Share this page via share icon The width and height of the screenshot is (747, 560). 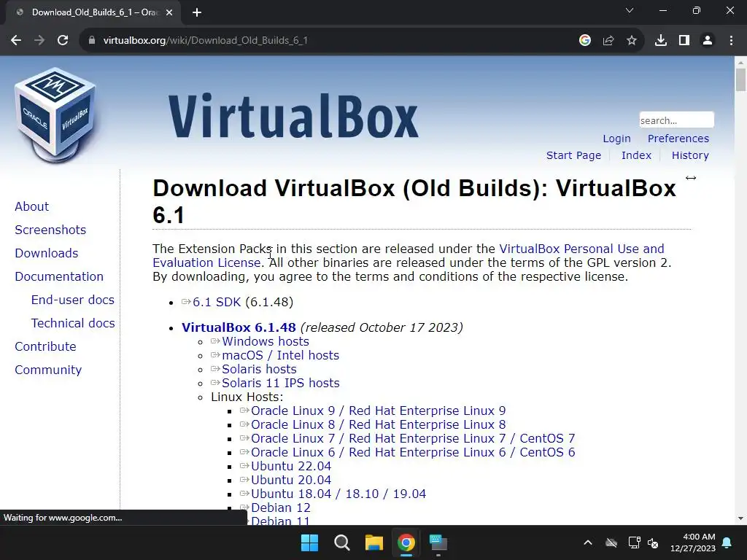[x=608, y=41]
